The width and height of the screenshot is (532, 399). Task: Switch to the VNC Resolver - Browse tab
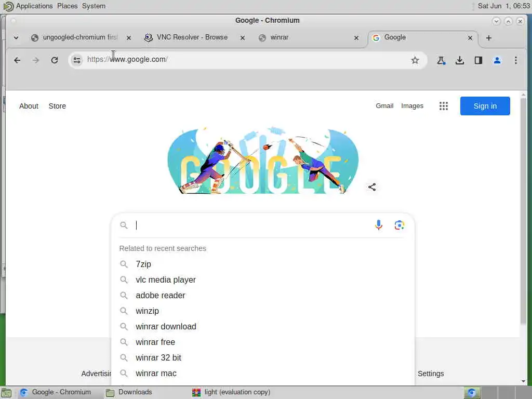click(x=192, y=37)
